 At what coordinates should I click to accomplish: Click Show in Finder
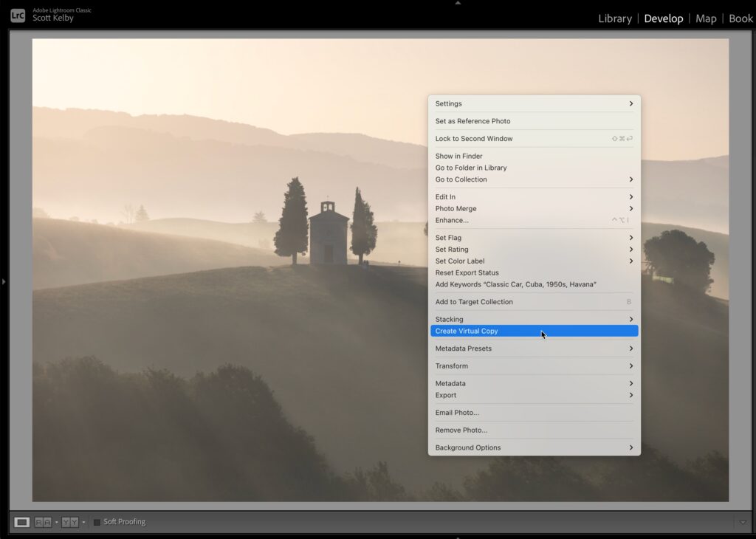(458, 156)
